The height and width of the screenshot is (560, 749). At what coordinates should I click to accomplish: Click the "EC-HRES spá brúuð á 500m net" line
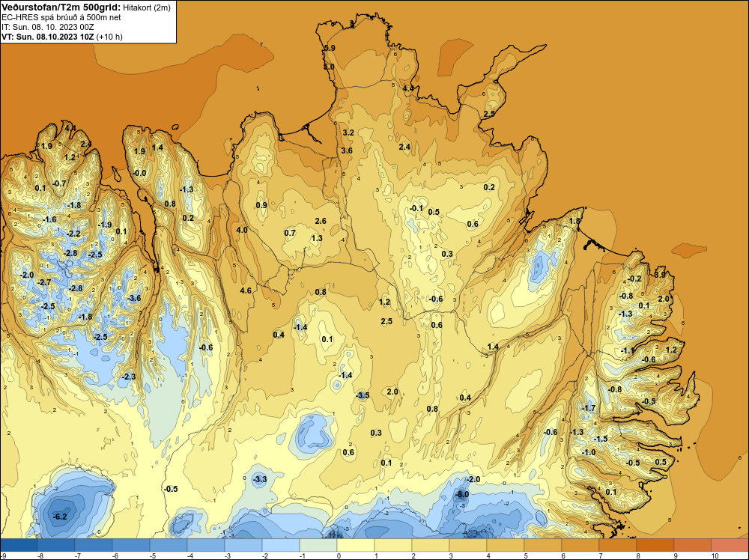[61, 17]
